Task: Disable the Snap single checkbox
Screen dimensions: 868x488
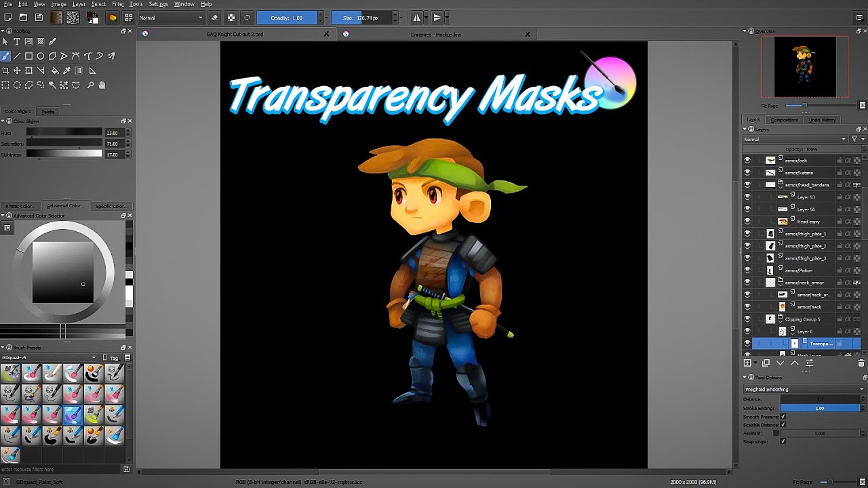Action: point(783,441)
